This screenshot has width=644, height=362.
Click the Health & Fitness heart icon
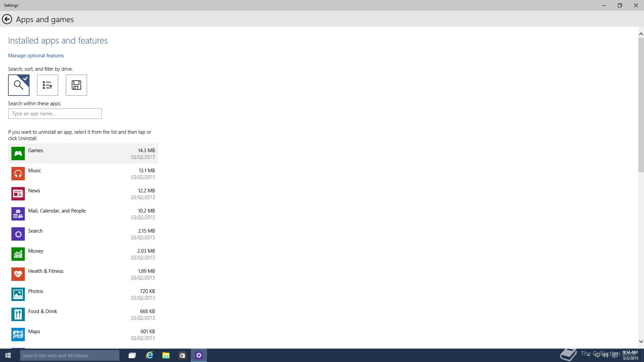coord(18,274)
